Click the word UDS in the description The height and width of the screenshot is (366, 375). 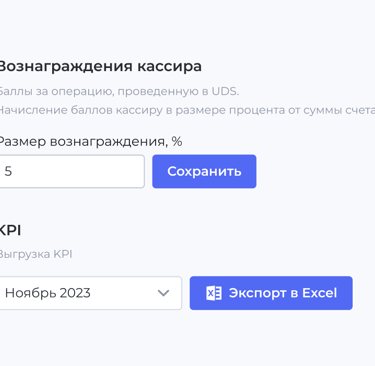pyautogui.click(x=225, y=91)
